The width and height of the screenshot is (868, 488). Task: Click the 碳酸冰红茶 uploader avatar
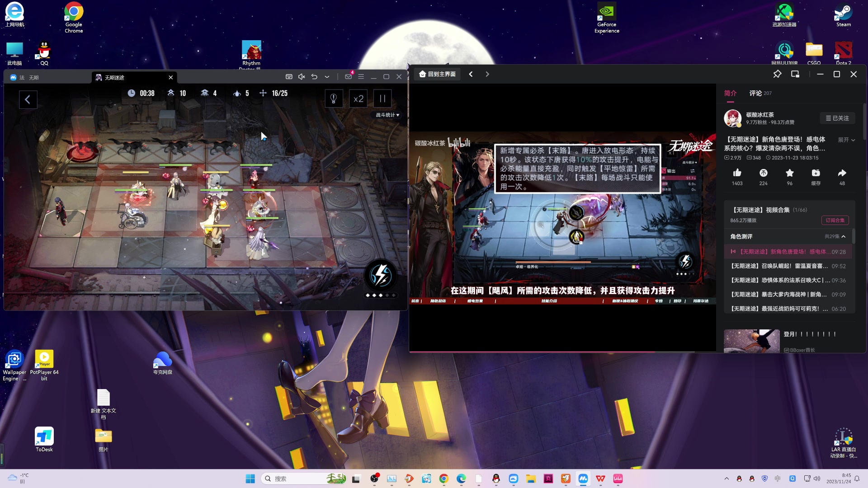tap(732, 118)
